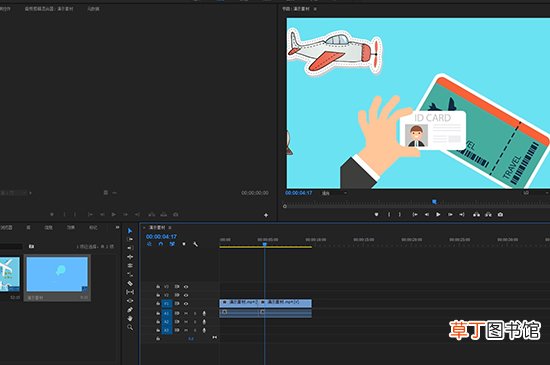This screenshot has height=365, width=550.
Task: Toggle the V1 track lock
Action: 158,304
